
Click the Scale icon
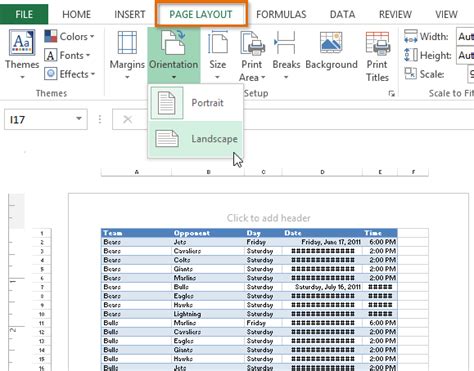pyautogui.click(x=410, y=74)
